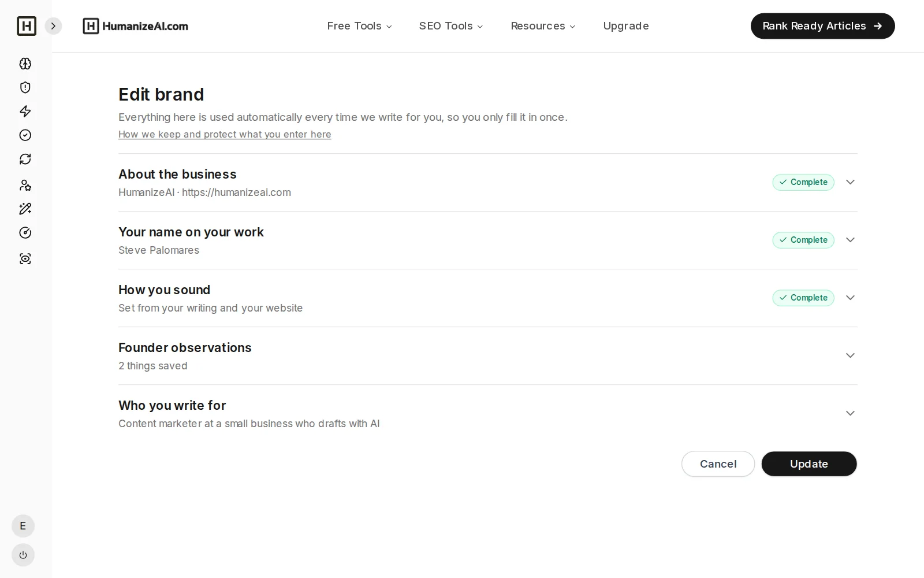924x578 pixels.
Task: Cancel editing the brand
Action: 718,464
